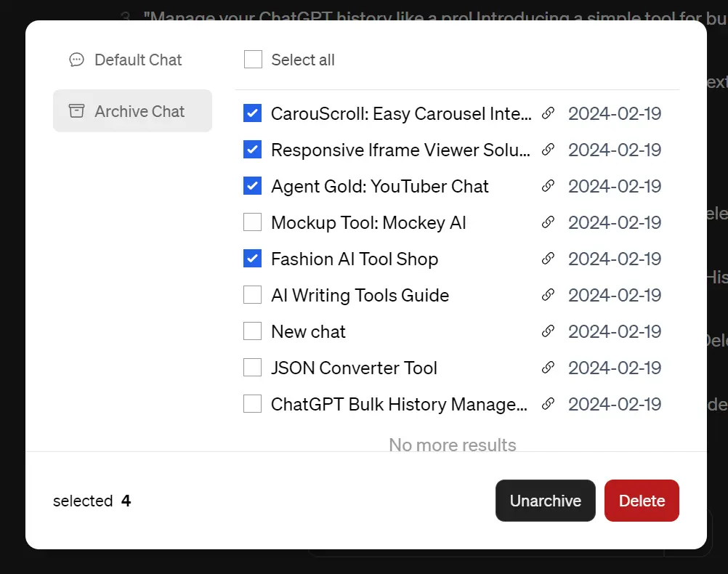Enable the Select all checkbox
Viewport: 728px width, 574px height.
pos(253,60)
